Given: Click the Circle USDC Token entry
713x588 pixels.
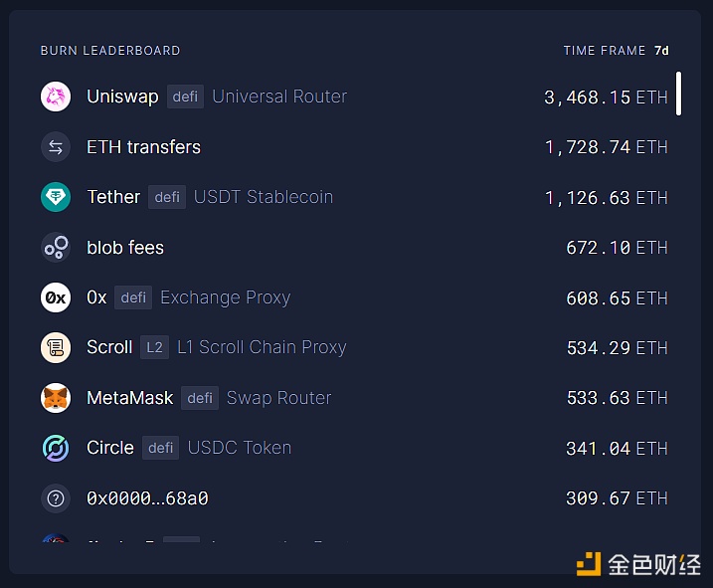Looking at the screenshot, I should [240, 448].
